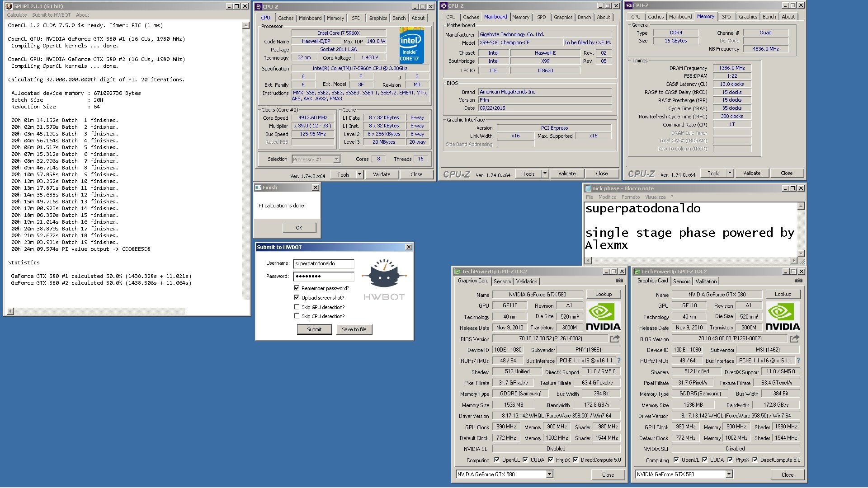868x488 pixels.
Task: Open Tools dropdown arrow in CPU-Z CPU window
Action: pos(360,174)
